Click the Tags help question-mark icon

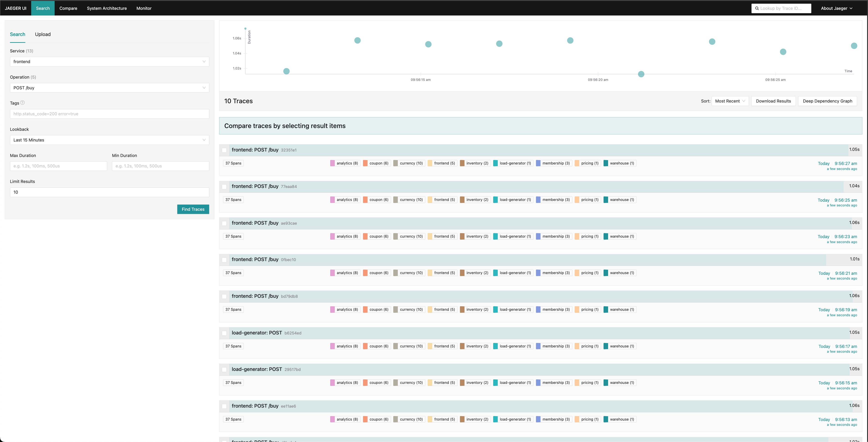tap(23, 103)
